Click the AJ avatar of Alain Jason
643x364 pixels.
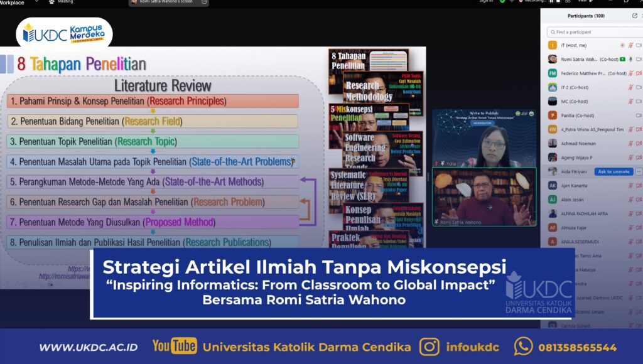[553, 200]
